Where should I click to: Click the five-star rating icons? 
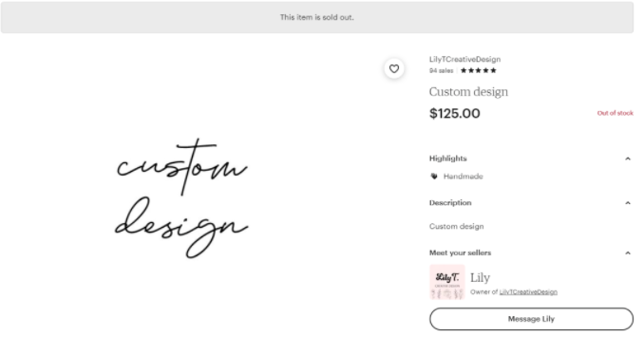click(x=479, y=70)
